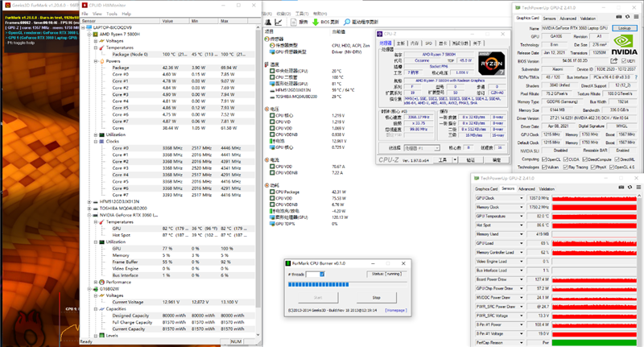The height and width of the screenshot is (347, 644).
Task: Open tools dropdown arrow in CPU-Z
Action: (x=455, y=159)
